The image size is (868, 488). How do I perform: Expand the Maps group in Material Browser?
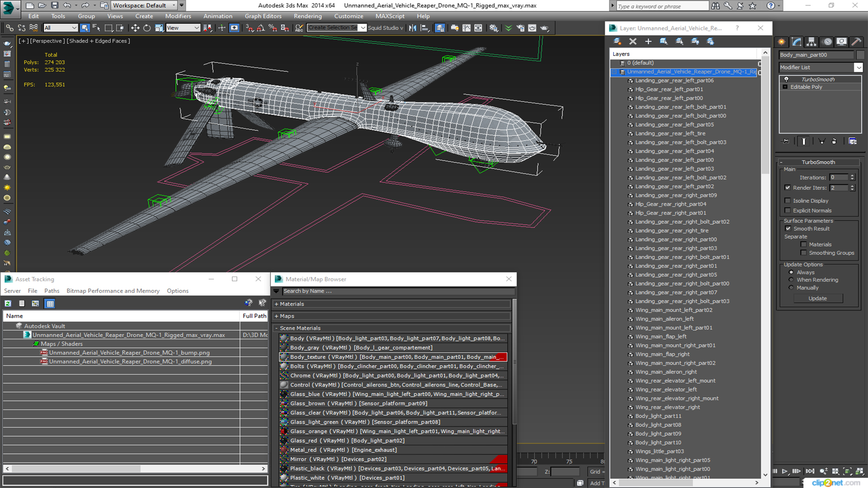[277, 316]
